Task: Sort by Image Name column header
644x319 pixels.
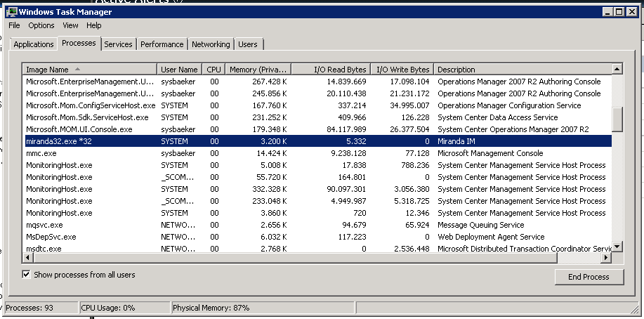Action: pyautogui.click(x=90, y=70)
